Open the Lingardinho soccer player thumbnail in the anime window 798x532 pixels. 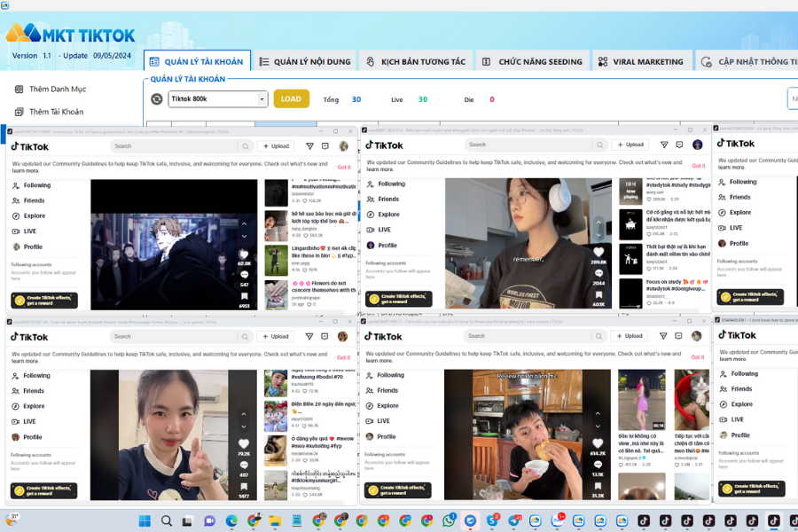(277, 260)
